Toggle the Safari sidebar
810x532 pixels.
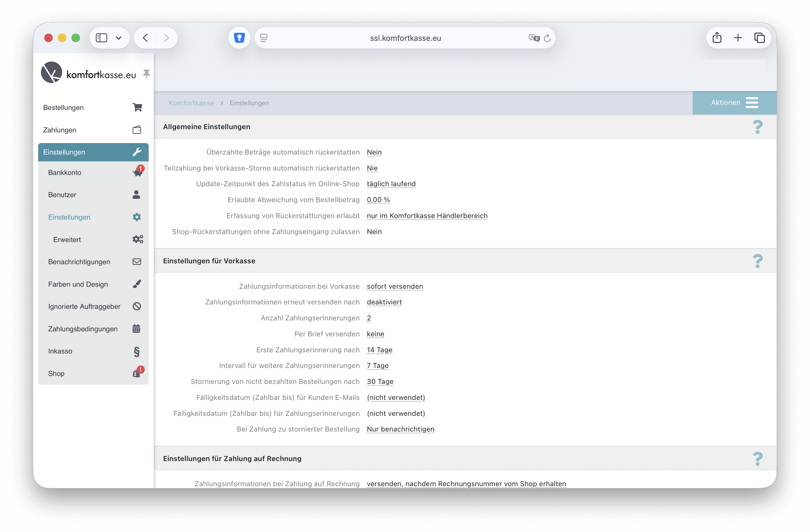pyautogui.click(x=101, y=38)
